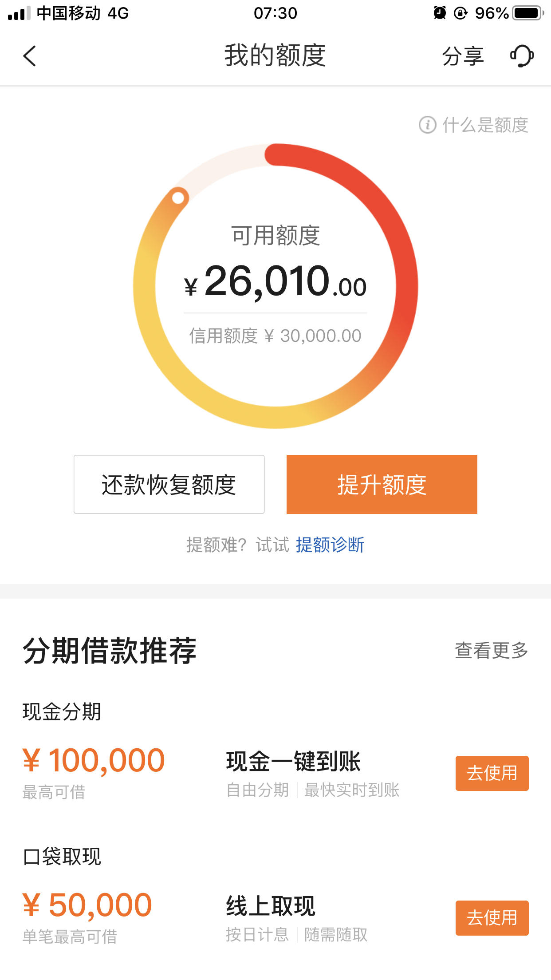Click the orange 提升额度 button
The image size is (551, 980).
(382, 484)
